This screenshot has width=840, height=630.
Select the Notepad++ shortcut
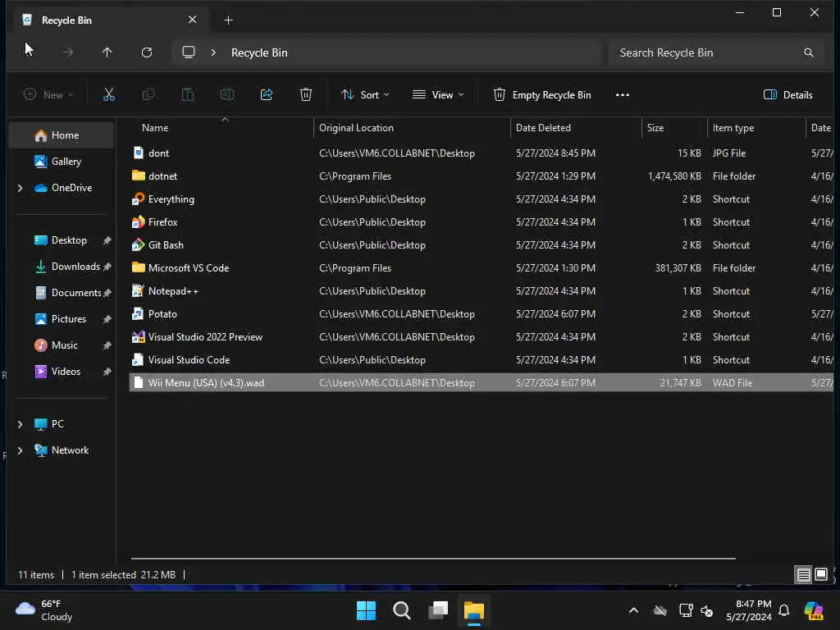(x=481, y=291)
